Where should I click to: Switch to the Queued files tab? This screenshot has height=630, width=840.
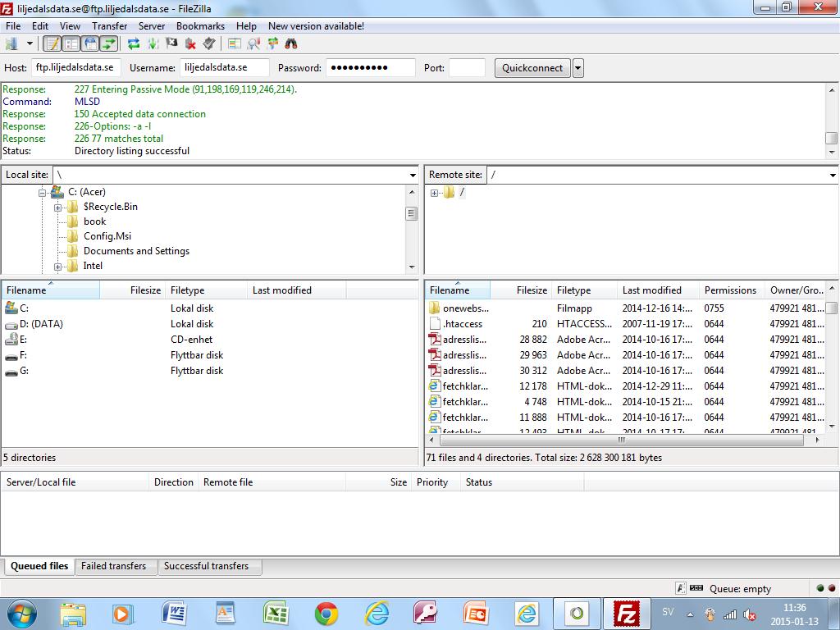pos(39,566)
